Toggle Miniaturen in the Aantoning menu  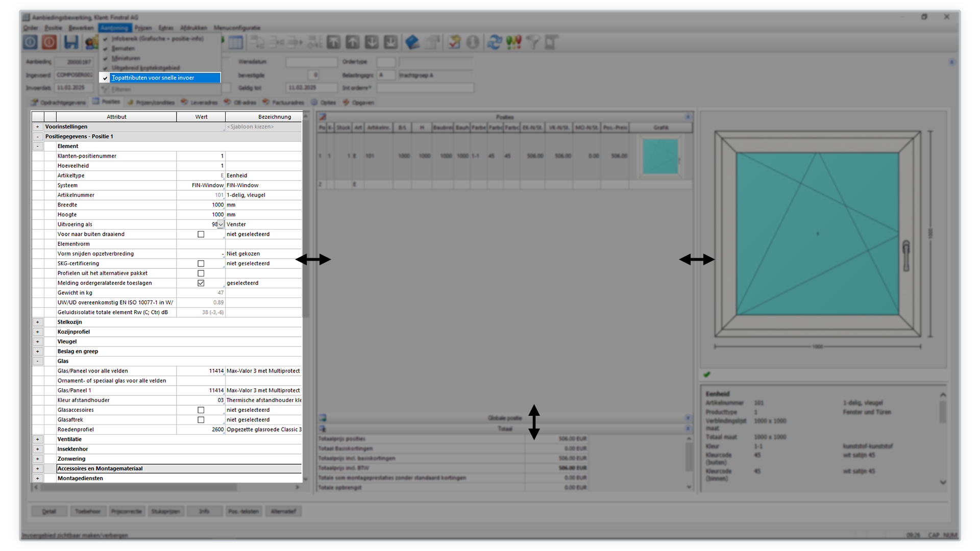[x=160, y=58]
